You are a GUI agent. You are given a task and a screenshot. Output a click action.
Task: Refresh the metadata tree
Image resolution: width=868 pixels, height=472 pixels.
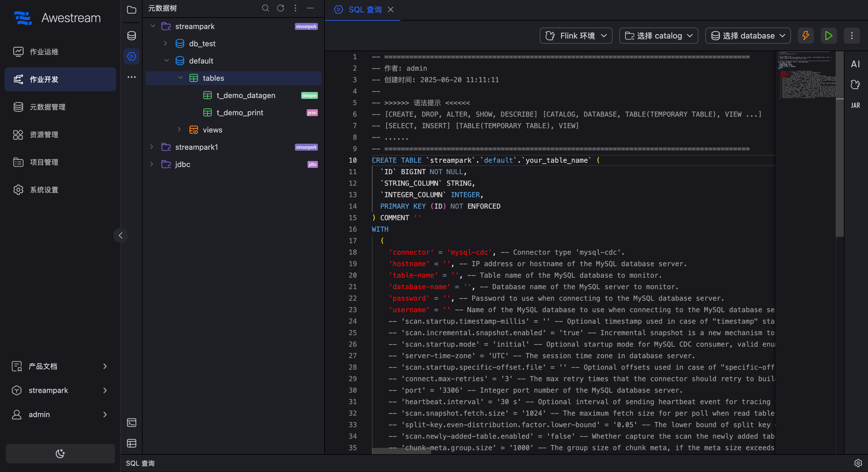pos(280,8)
